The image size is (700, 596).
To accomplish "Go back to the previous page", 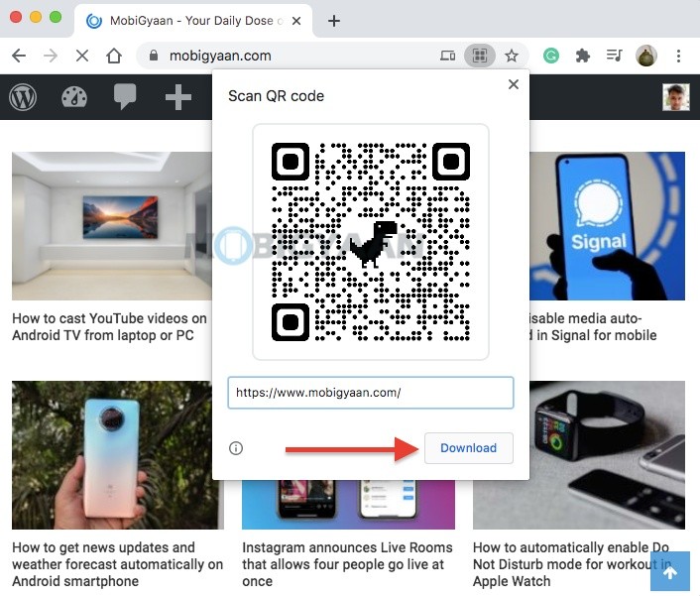I will [x=19, y=56].
